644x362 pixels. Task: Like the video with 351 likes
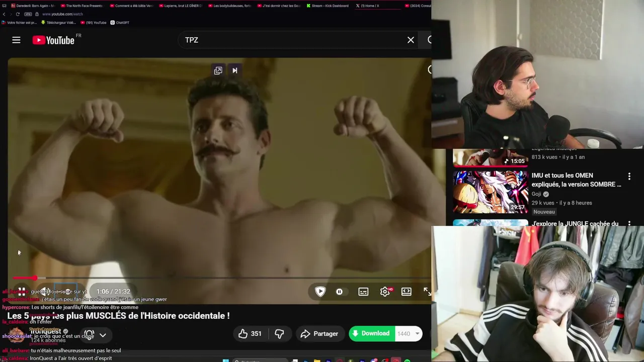[x=251, y=334]
